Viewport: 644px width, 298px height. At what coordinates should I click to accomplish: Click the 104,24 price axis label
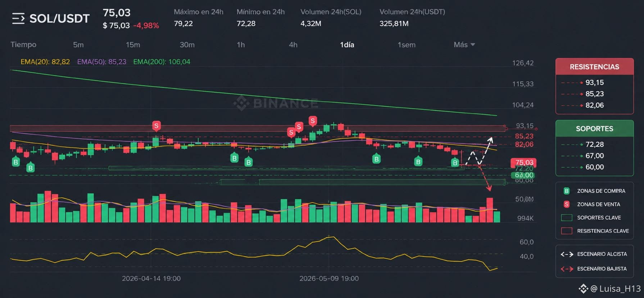coord(523,105)
